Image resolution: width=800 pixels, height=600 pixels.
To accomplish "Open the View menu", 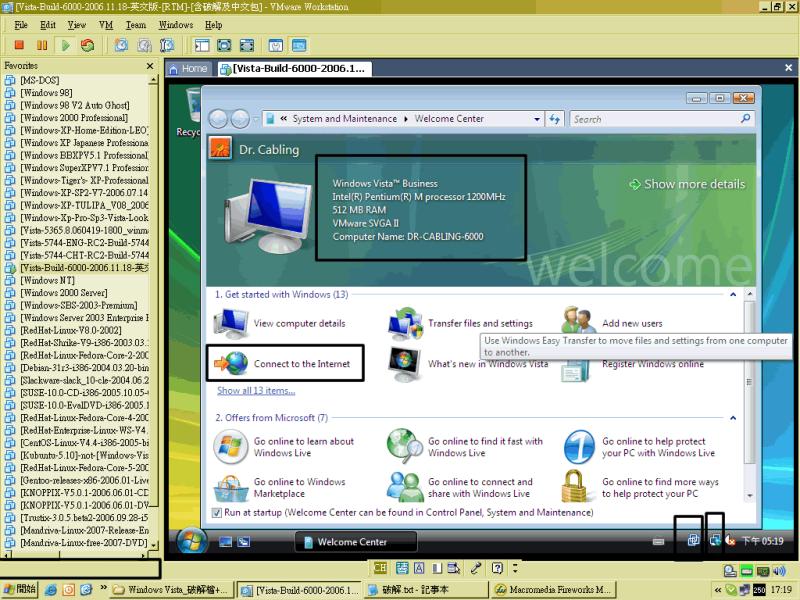I will [77, 25].
